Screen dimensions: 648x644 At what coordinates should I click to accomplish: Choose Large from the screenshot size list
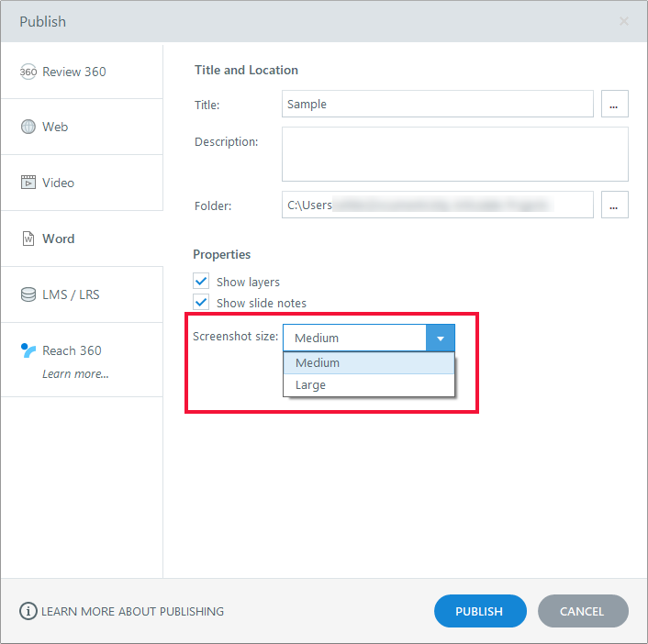pos(368,385)
